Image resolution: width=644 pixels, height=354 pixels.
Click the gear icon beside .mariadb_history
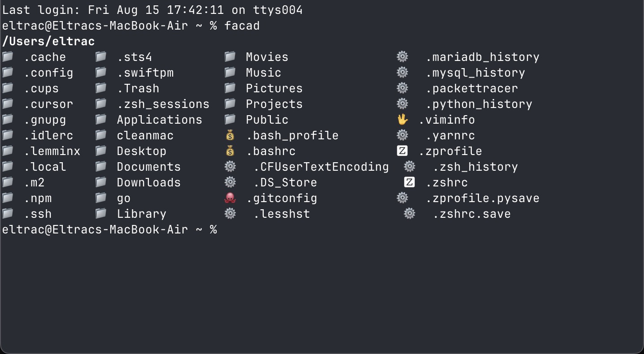pos(402,56)
